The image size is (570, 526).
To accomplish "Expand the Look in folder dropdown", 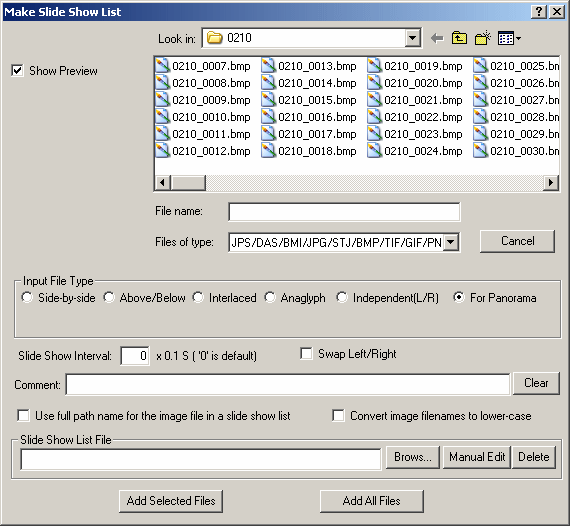I will [412, 38].
